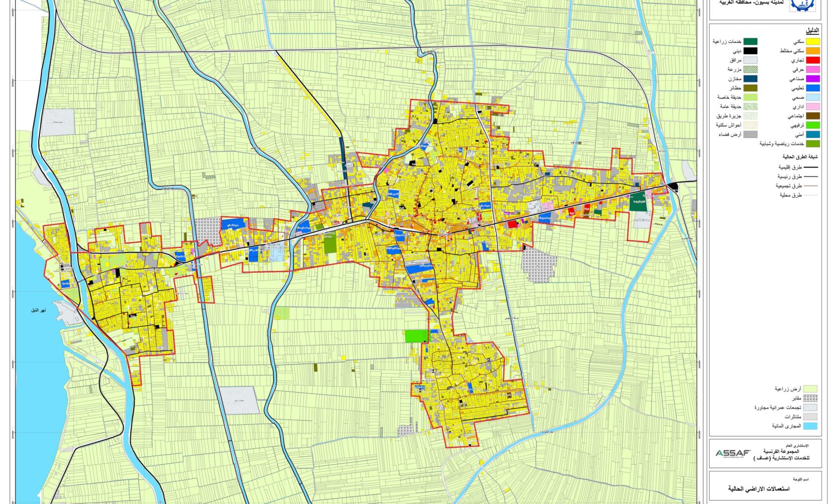This screenshot has height=504, width=837.
Task: Click the cemeteries dotted pattern legend symbol
Action: (810, 398)
